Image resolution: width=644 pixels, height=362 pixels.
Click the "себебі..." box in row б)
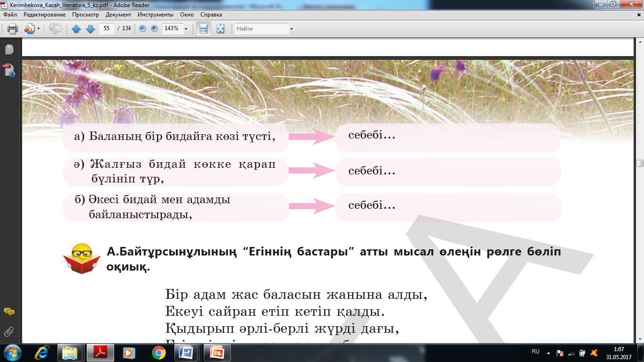[x=448, y=207]
